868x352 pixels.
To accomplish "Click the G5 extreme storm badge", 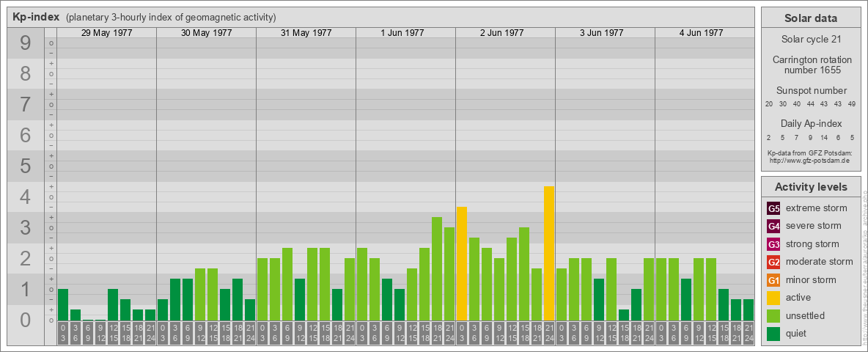I will (x=773, y=209).
